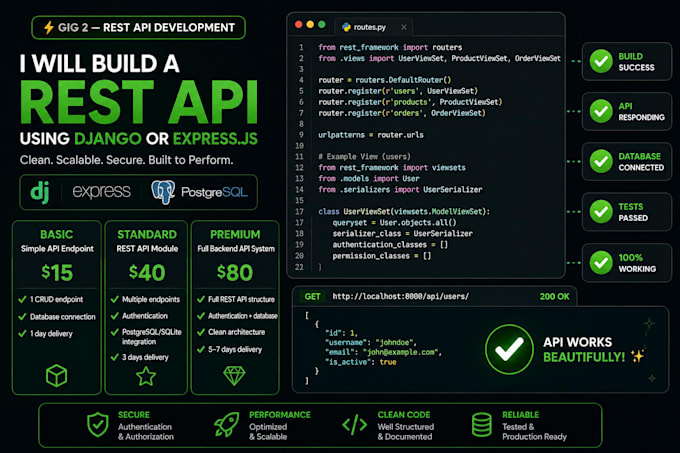Click the "username": "johndoe" JSON line
This screenshot has height=453, width=680.
point(371,342)
